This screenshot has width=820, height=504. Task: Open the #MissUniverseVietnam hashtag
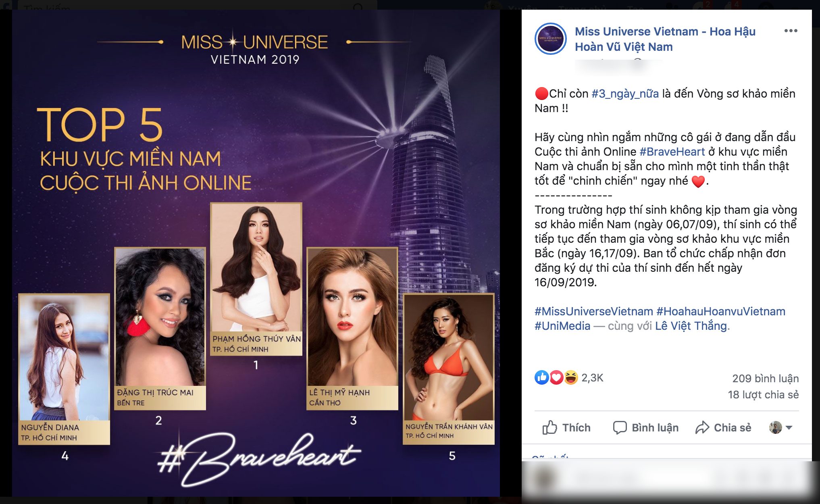coord(593,311)
